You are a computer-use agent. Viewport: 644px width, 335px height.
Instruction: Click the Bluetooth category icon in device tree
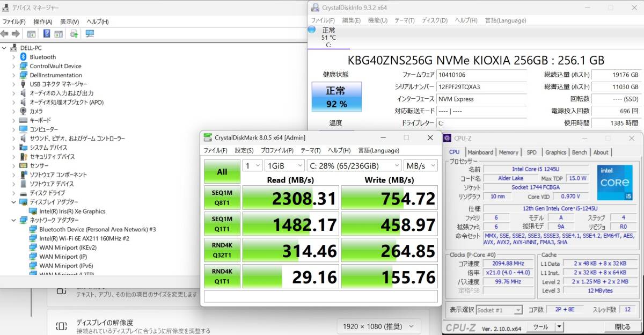click(24, 57)
